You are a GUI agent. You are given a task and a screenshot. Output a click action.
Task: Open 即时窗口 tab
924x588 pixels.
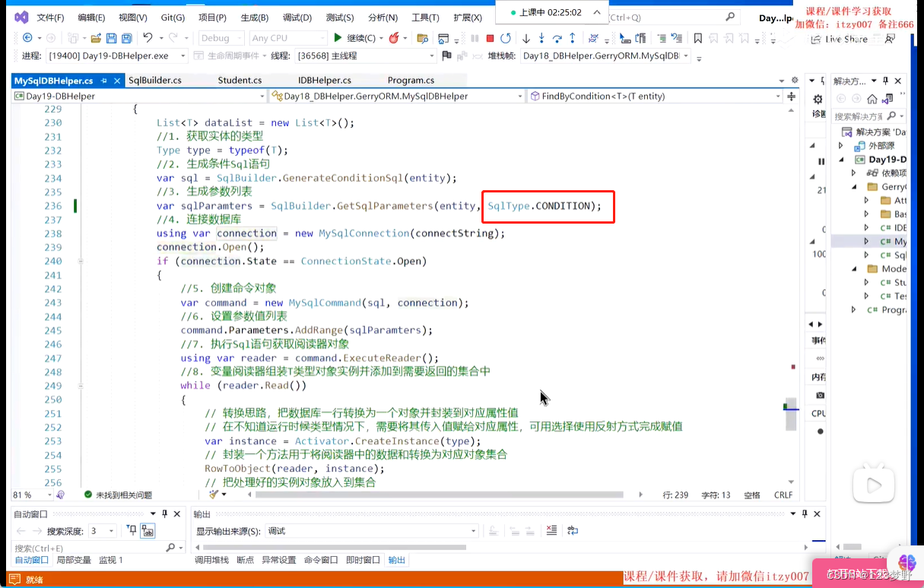point(363,560)
